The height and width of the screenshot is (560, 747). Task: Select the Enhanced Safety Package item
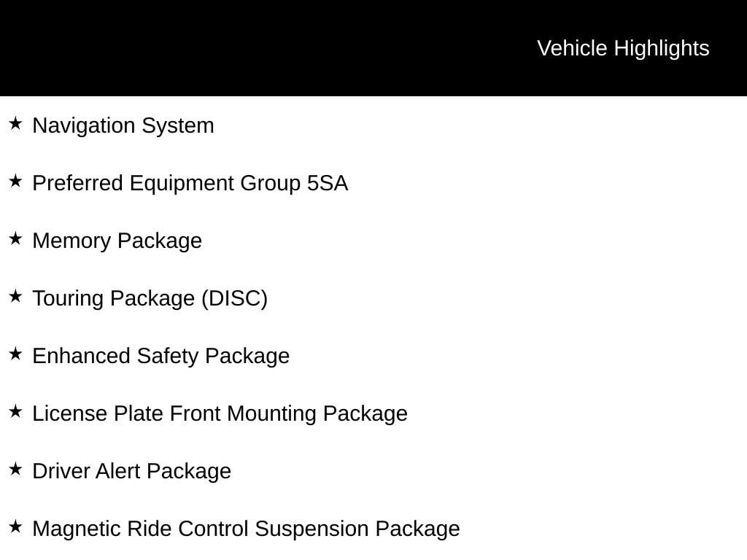(x=161, y=357)
